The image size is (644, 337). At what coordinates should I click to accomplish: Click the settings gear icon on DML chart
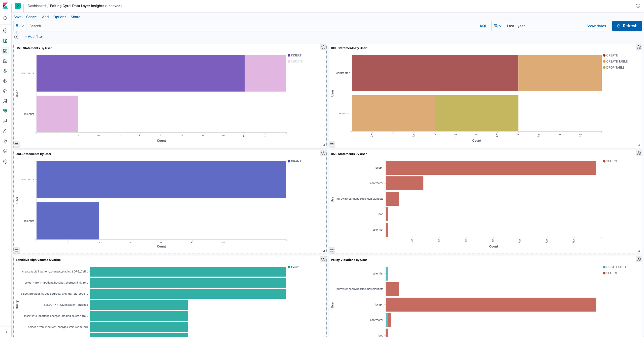coord(324,47)
